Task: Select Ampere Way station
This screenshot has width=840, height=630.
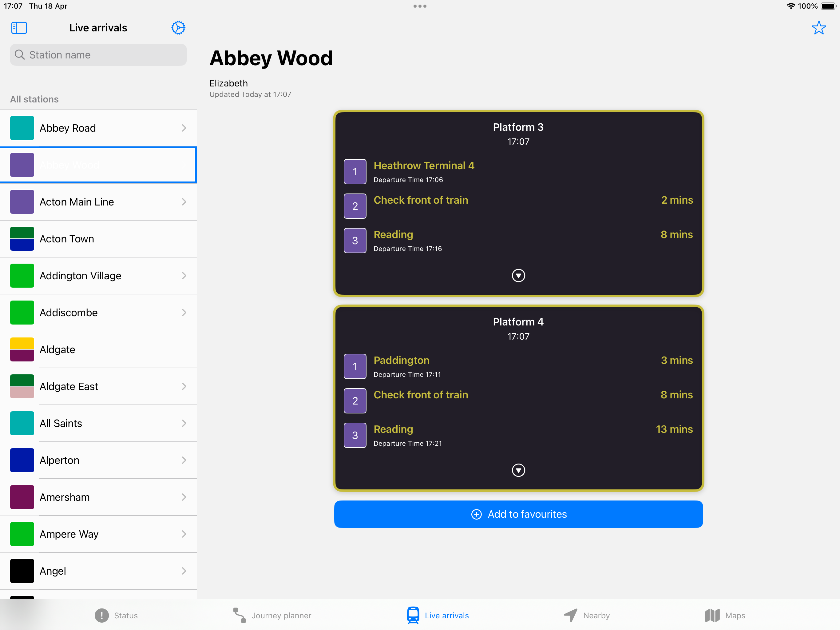Action: point(98,534)
